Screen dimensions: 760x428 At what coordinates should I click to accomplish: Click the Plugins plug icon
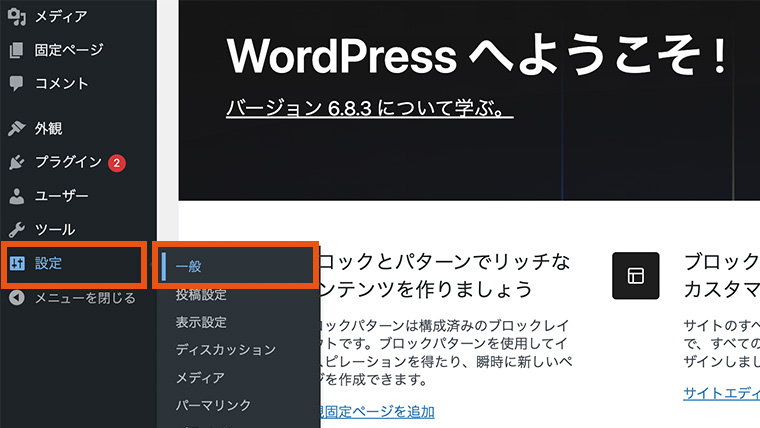coord(16,162)
